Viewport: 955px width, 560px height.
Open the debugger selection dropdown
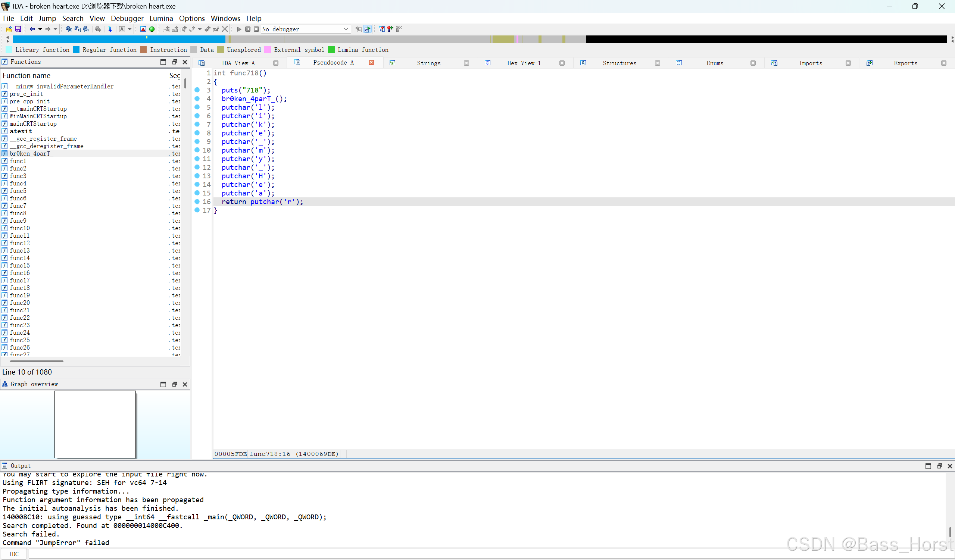click(x=346, y=29)
